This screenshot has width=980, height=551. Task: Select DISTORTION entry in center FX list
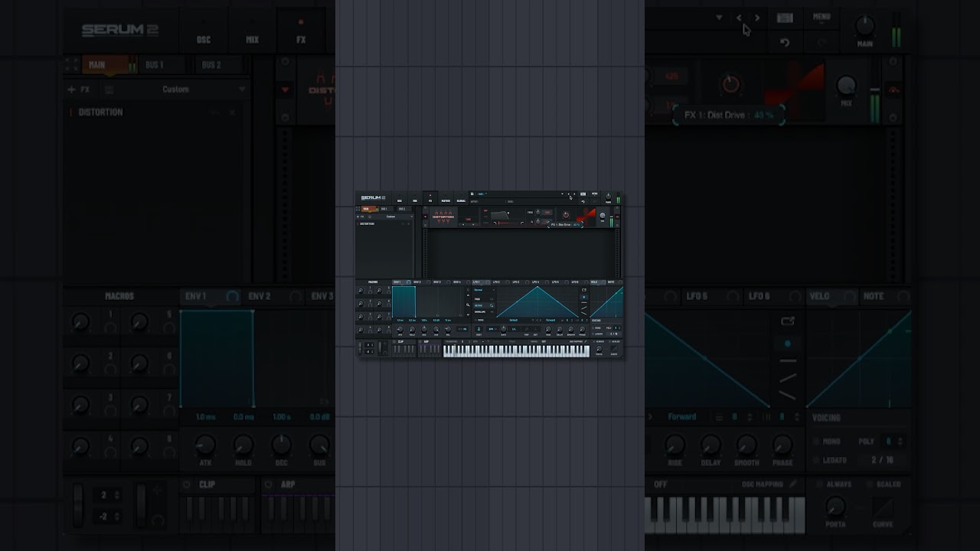(367, 224)
